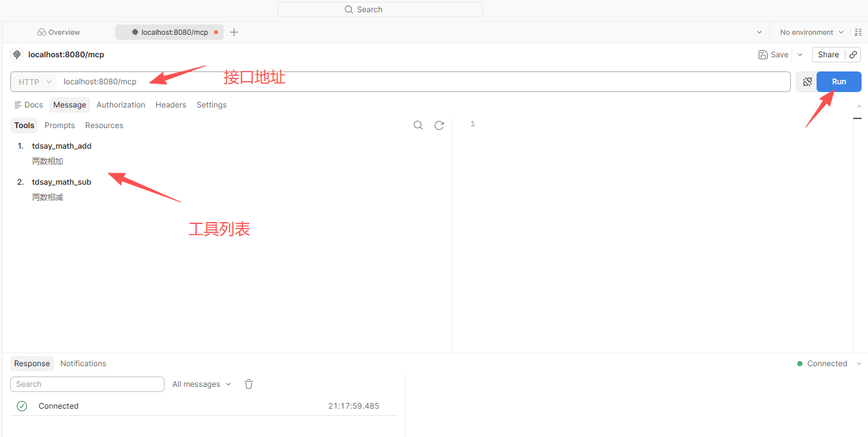Switch to the Prompts tab
The image size is (868, 437).
pos(60,126)
